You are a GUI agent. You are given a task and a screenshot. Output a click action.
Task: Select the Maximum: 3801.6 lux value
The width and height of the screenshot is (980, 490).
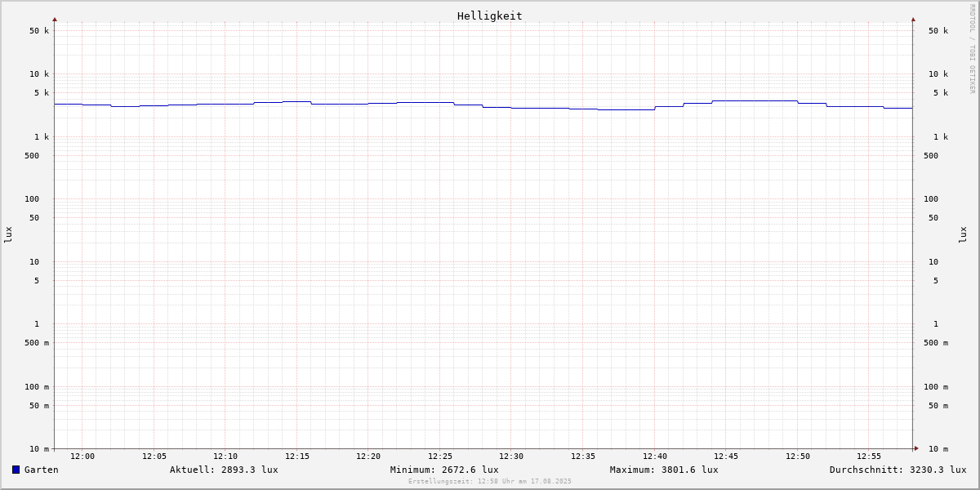664,470
